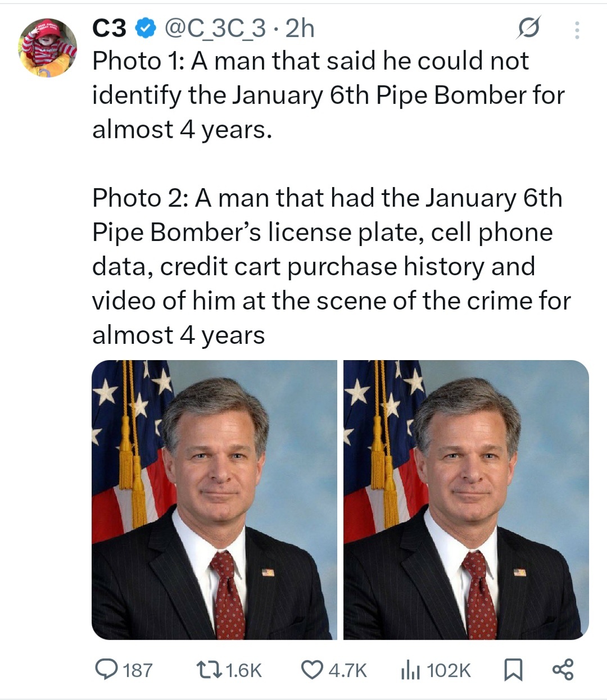This screenshot has height=700, width=607.
Task: Click the share icon
Action: [563, 669]
